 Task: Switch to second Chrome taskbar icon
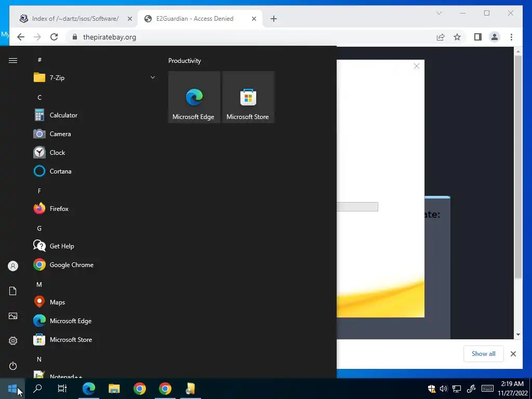click(x=165, y=389)
